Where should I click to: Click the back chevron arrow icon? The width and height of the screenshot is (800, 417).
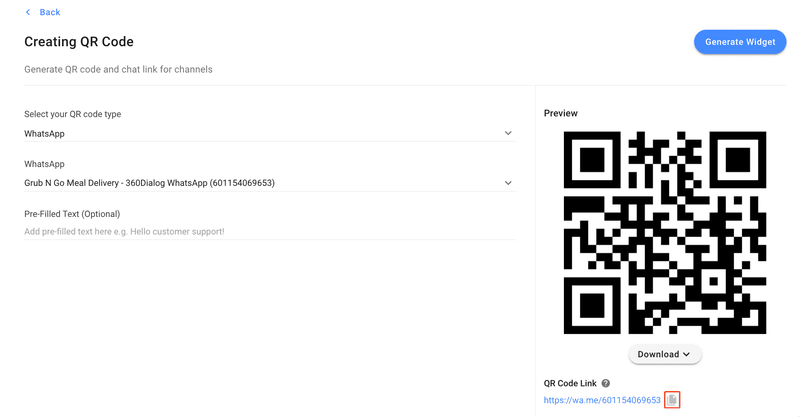click(x=28, y=12)
